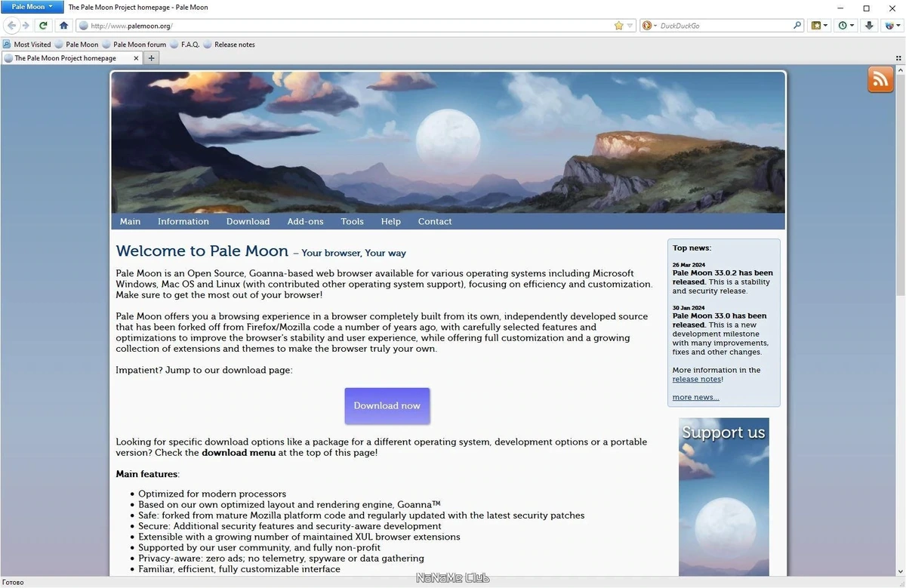Click the 'Privacy-aware: zero ads' list item
Screen dimensions: 906x588
tap(281, 559)
